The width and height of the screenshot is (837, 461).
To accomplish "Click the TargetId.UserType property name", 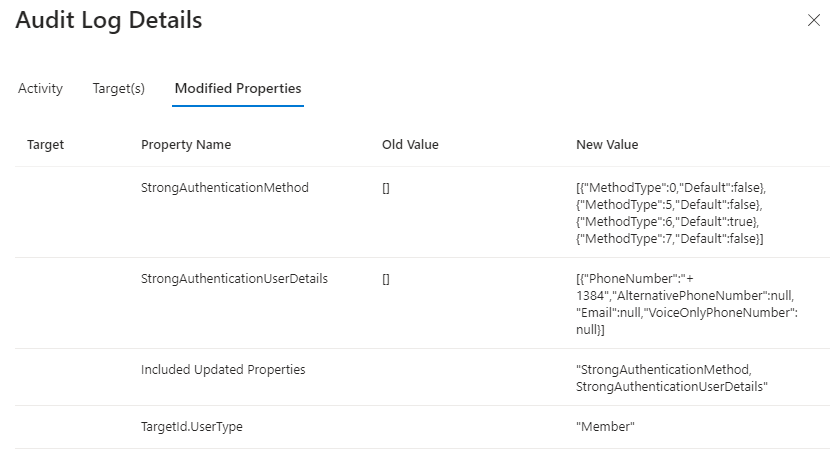I will tap(192, 427).
